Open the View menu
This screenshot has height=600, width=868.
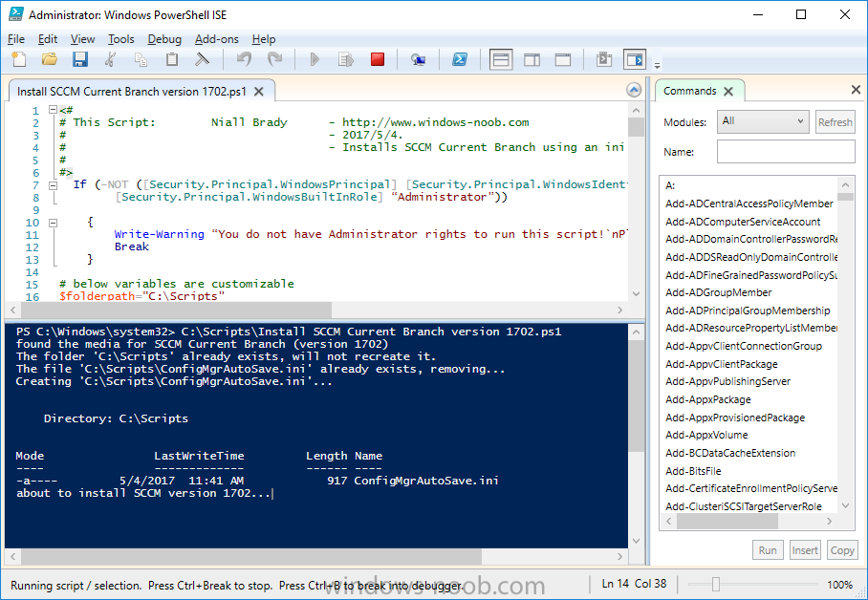click(x=82, y=39)
